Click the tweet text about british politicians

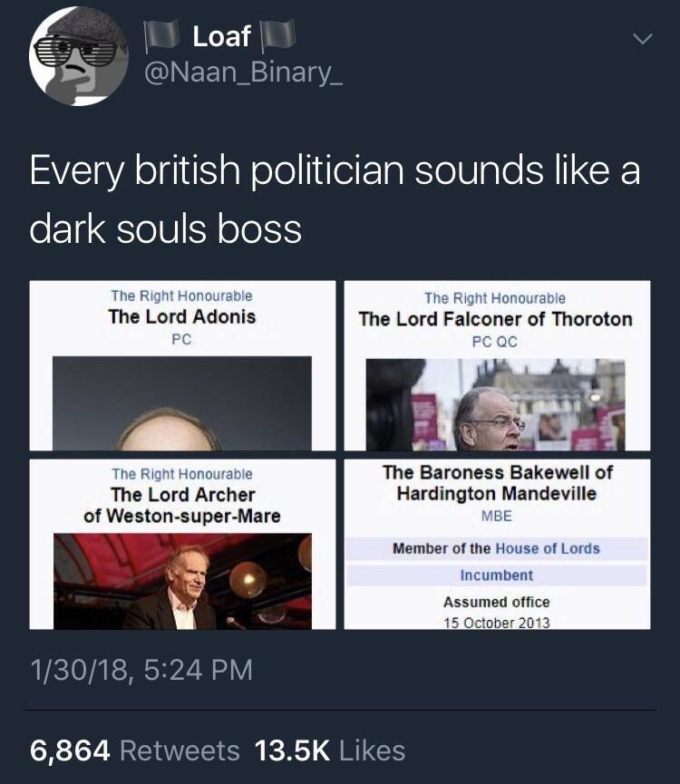point(334,199)
